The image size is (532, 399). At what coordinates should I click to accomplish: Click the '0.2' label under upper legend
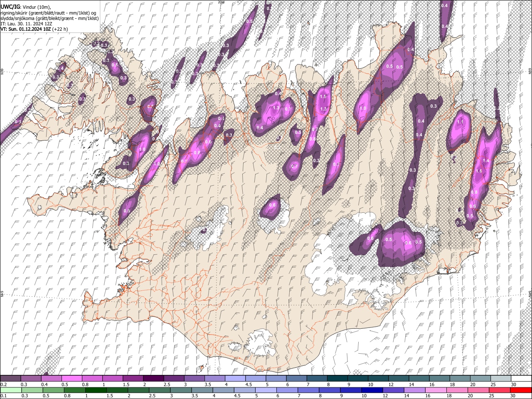coord(4,384)
